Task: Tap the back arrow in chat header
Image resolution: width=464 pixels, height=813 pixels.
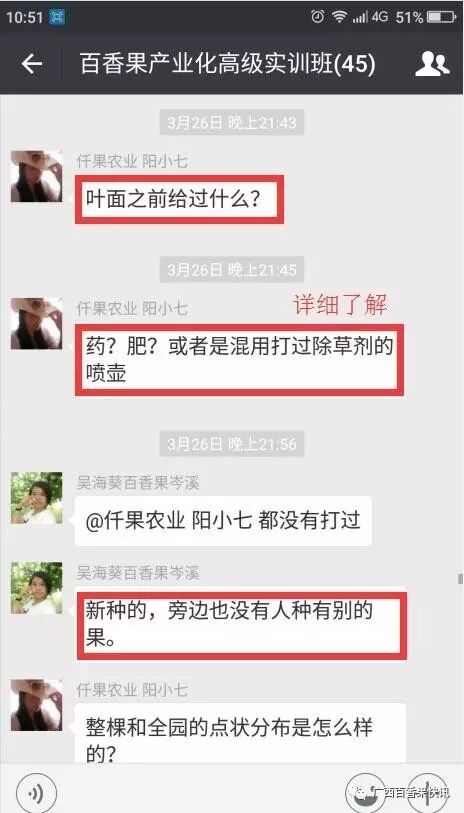Action: [x=32, y=64]
